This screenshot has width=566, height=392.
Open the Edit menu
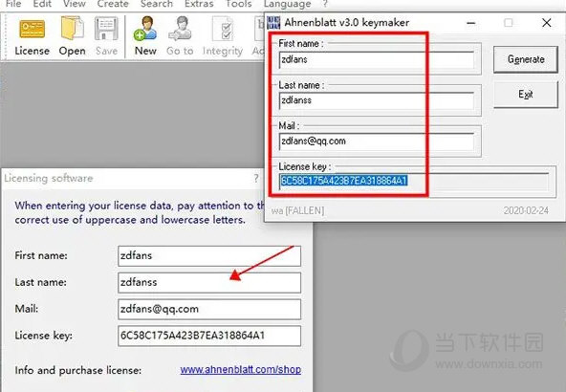[x=42, y=4]
